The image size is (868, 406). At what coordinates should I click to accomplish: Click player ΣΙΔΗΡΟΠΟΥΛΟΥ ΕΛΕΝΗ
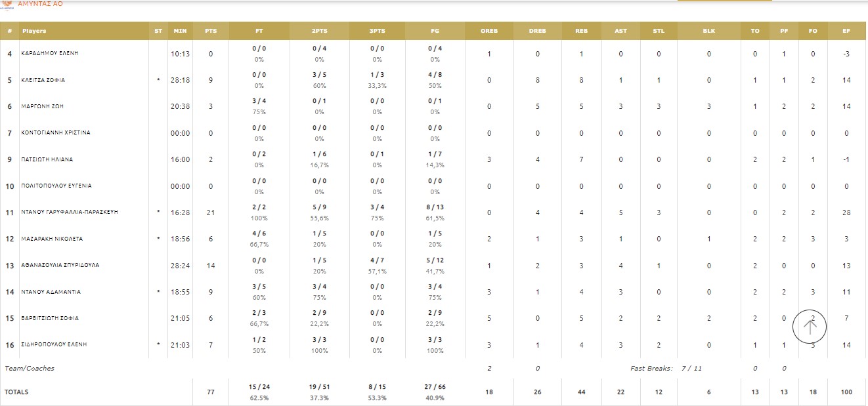[54, 344]
